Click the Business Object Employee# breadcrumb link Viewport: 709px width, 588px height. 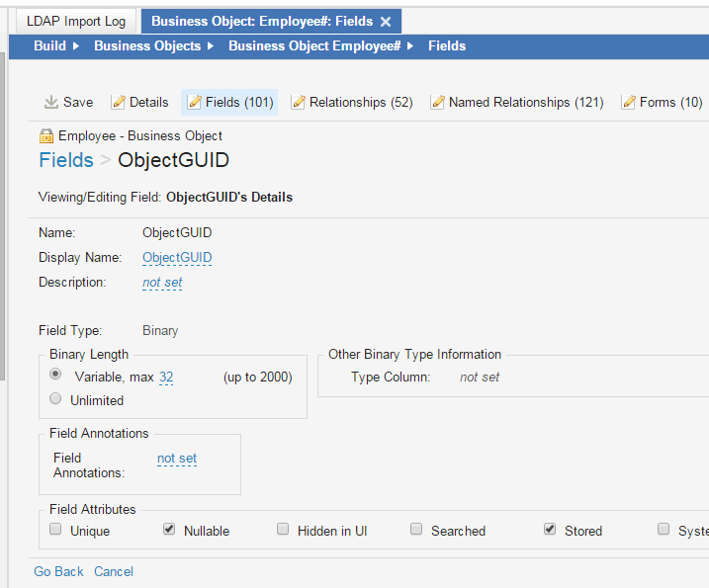314,46
